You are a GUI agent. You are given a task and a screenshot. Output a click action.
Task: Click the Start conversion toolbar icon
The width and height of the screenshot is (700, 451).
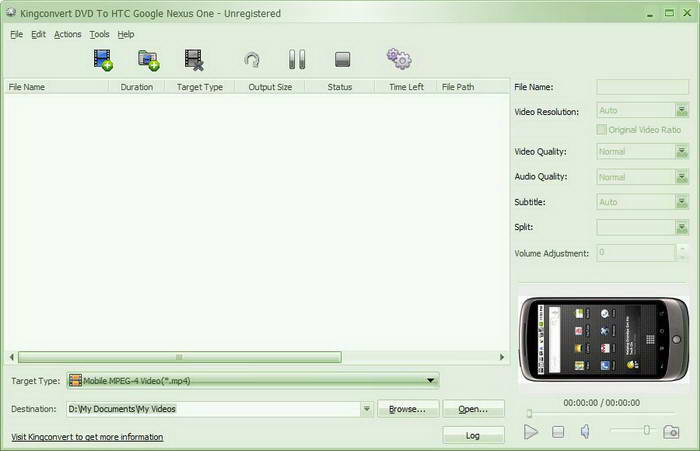[252, 60]
